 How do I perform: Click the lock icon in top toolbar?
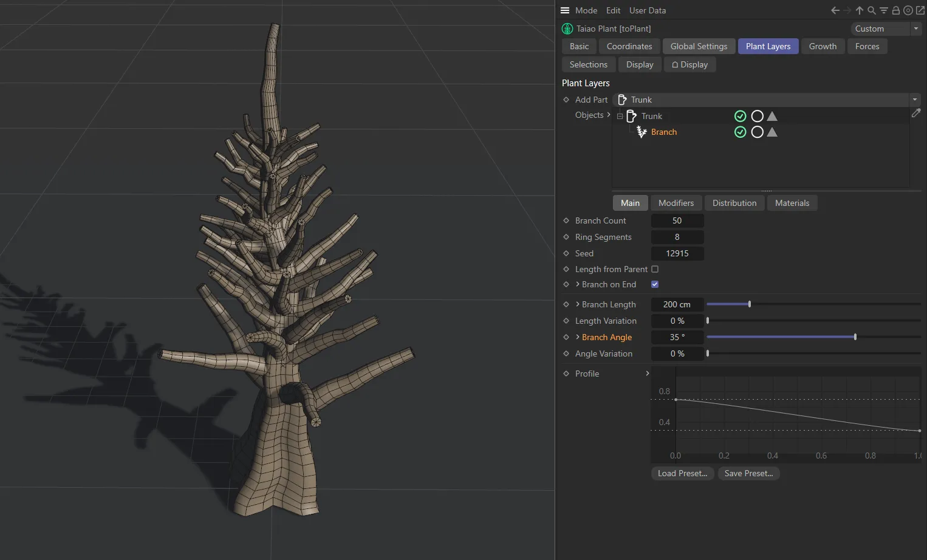tap(895, 10)
